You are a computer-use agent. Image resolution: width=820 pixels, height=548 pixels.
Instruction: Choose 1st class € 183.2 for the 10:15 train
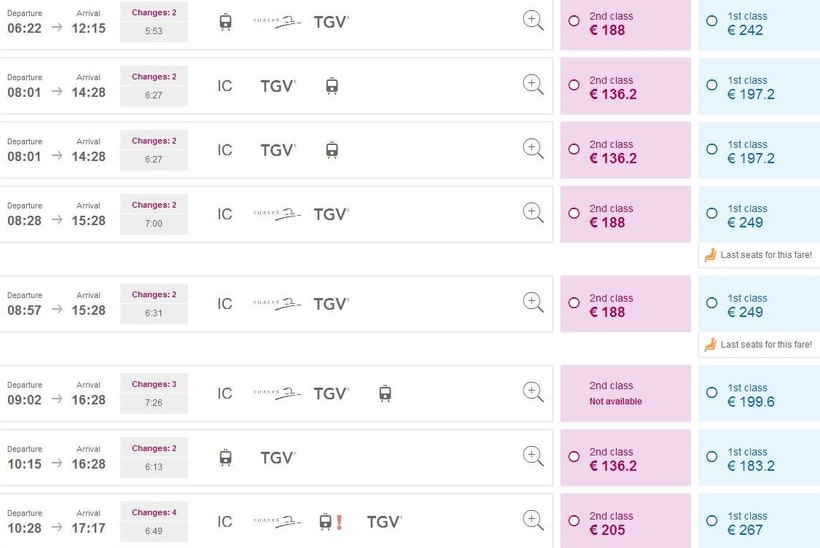[712, 457]
